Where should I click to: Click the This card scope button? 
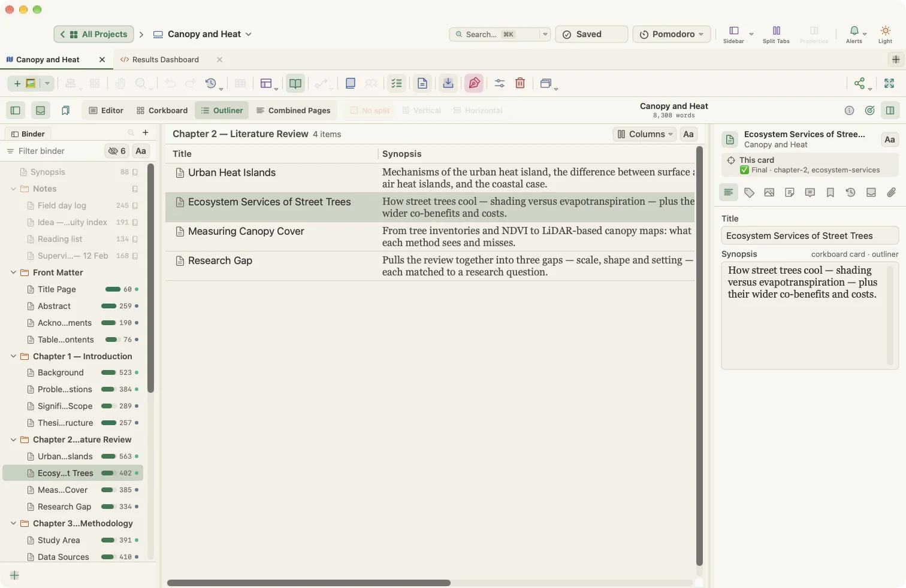tap(810, 165)
